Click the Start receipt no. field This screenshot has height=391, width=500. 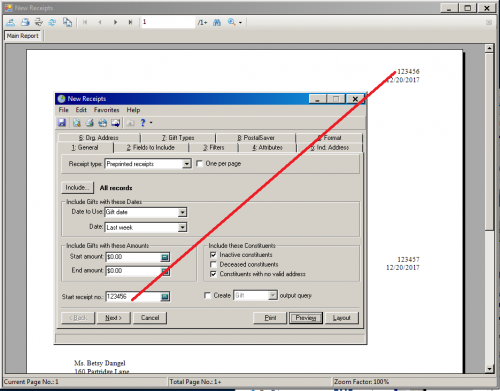tap(133, 297)
